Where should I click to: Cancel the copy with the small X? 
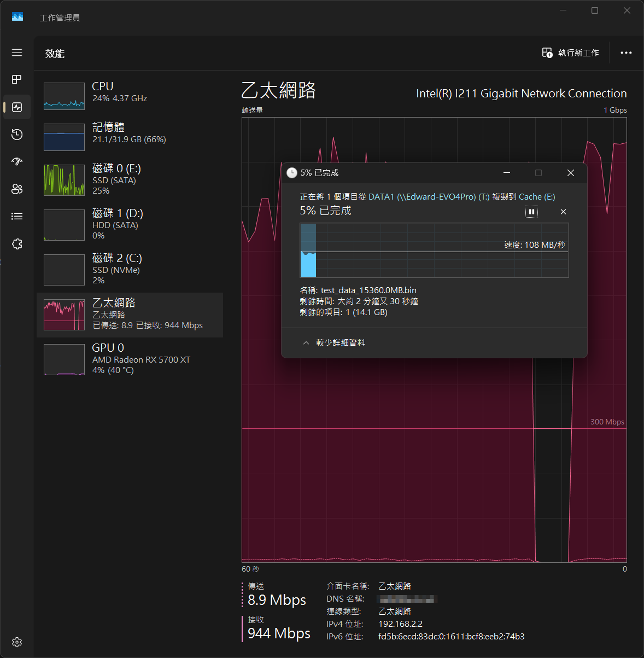coord(563,212)
